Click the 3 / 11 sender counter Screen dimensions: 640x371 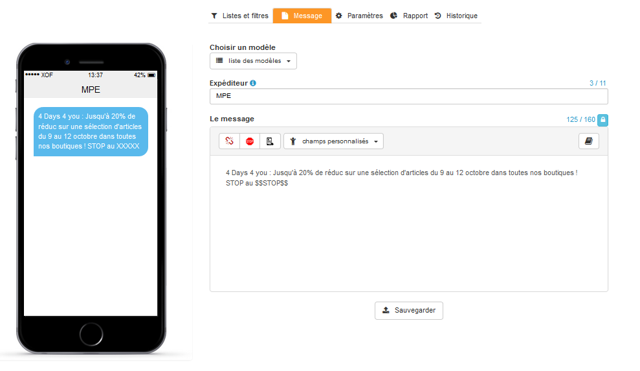click(x=598, y=83)
